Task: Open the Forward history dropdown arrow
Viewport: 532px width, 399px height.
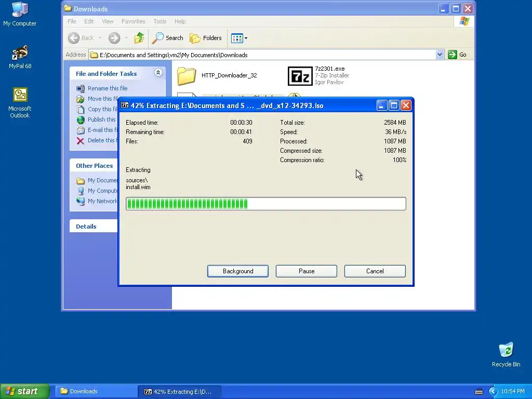Action: click(126, 38)
